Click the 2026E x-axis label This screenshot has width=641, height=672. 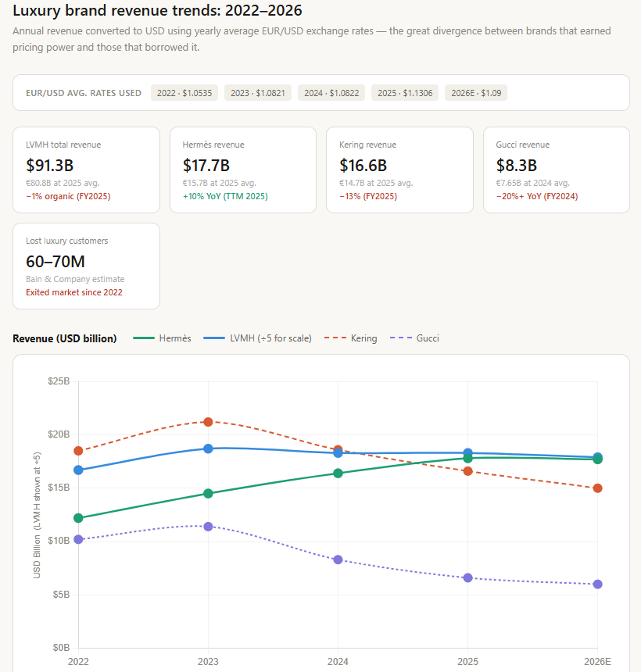click(x=597, y=661)
